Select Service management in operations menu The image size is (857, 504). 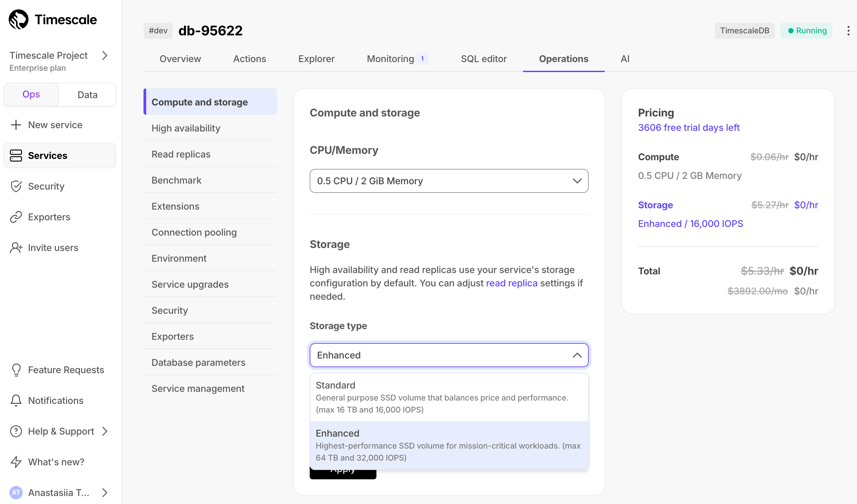[210, 388]
